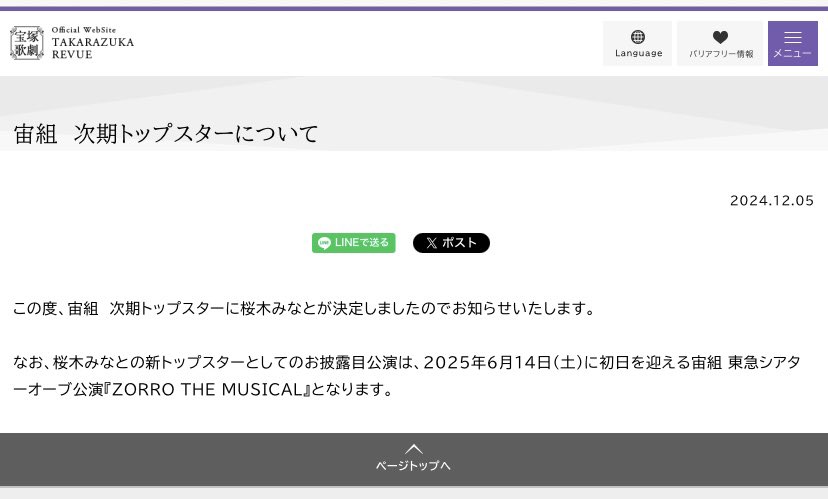This screenshot has width=828, height=499.
Task: Open the Language globe button
Action: pyautogui.click(x=638, y=43)
